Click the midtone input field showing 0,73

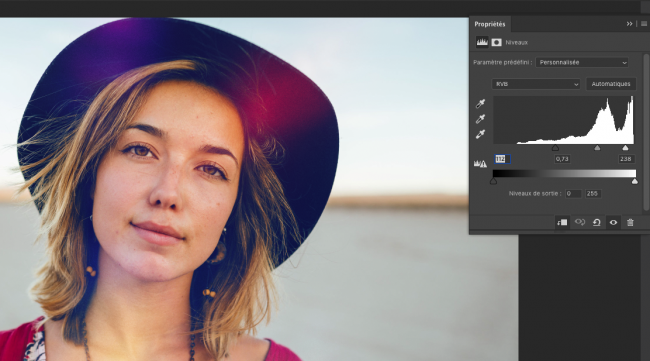(x=562, y=159)
